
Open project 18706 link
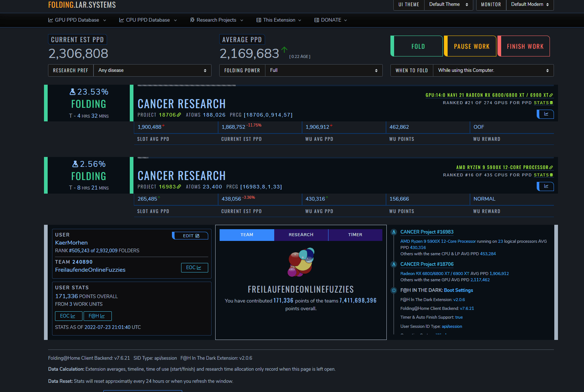click(x=170, y=115)
